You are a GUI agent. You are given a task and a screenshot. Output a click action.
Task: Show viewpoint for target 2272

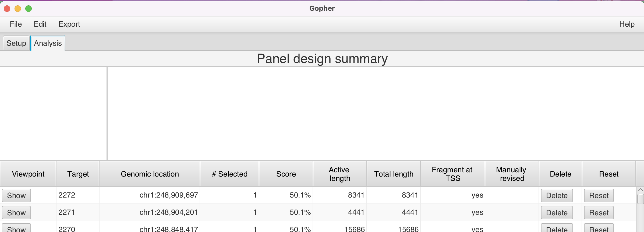(x=16, y=195)
